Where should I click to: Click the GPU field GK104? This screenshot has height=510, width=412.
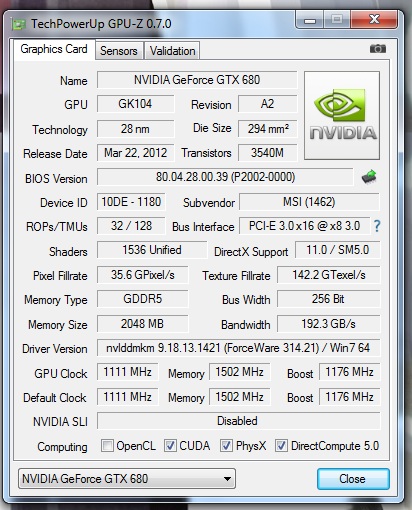click(135, 104)
